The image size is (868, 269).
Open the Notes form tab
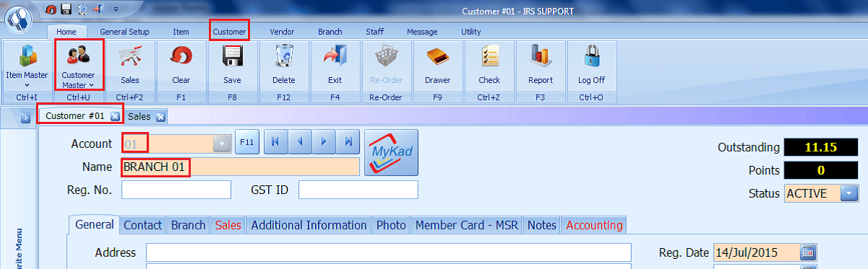pyautogui.click(x=542, y=225)
